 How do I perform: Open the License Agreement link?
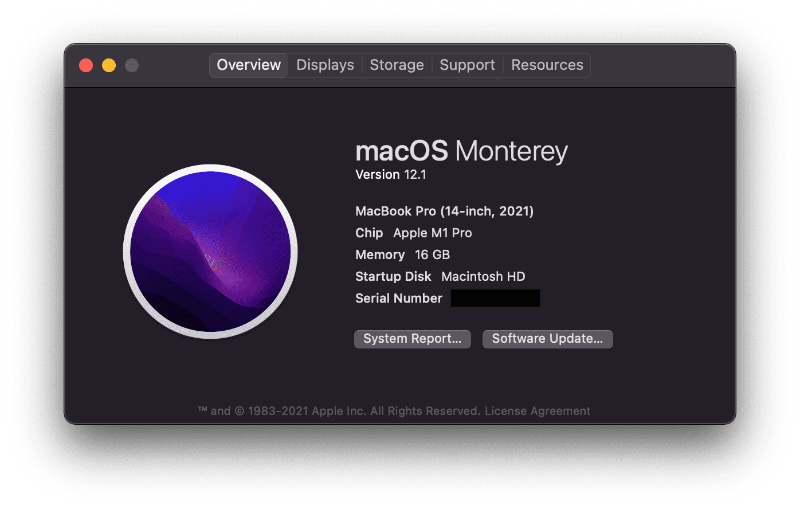point(537,411)
